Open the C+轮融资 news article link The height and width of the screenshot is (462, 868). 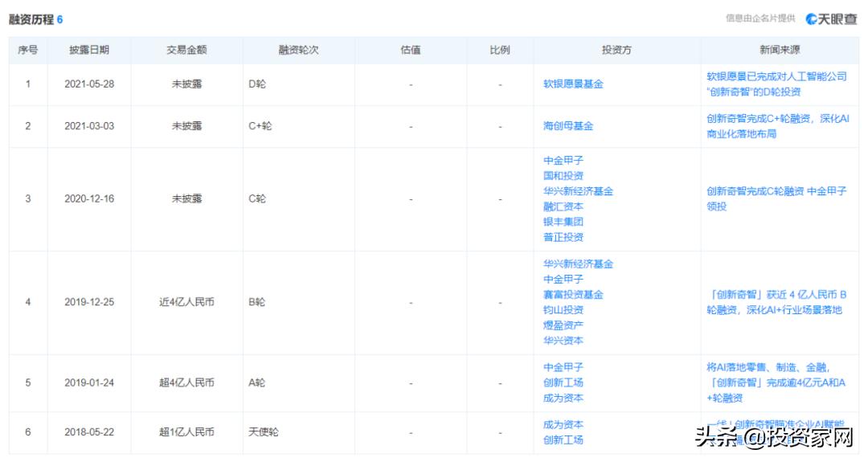776,126
